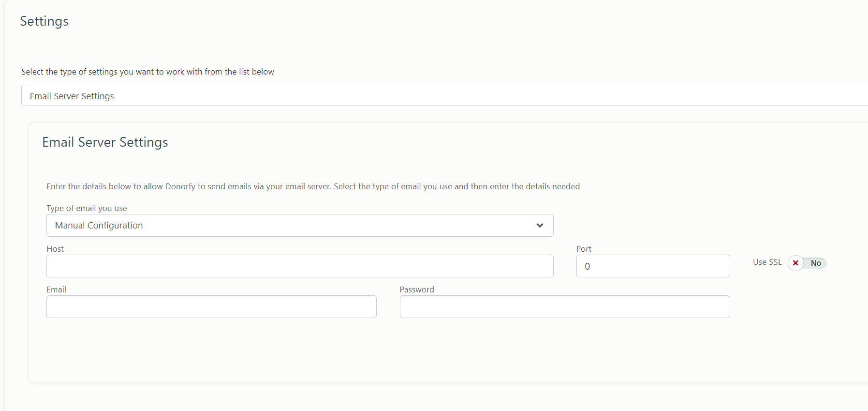Click into the Password input field
The height and width of the screenshot is (411, 868).
[x=565, y=307]
